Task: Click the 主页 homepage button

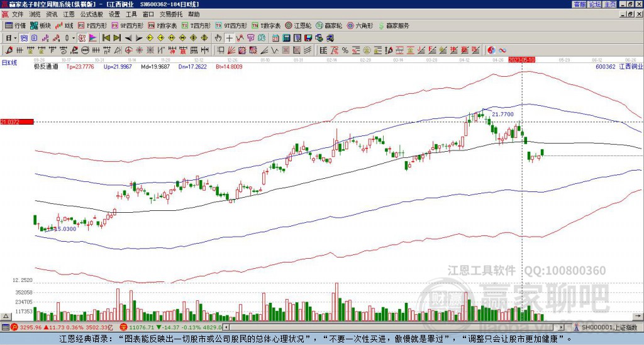Action: (x=610, y=4)
